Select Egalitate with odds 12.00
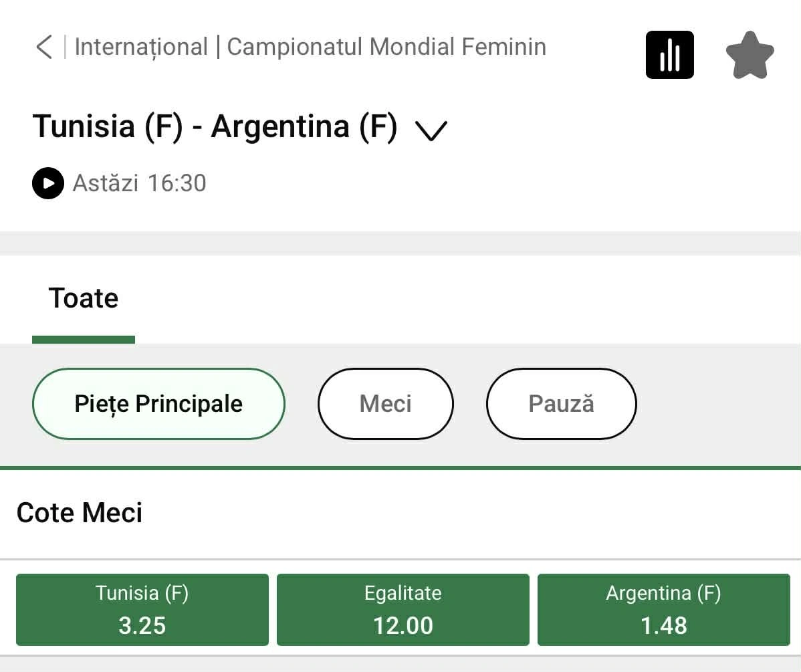This screenshot has height=672, width=801. 402,609
